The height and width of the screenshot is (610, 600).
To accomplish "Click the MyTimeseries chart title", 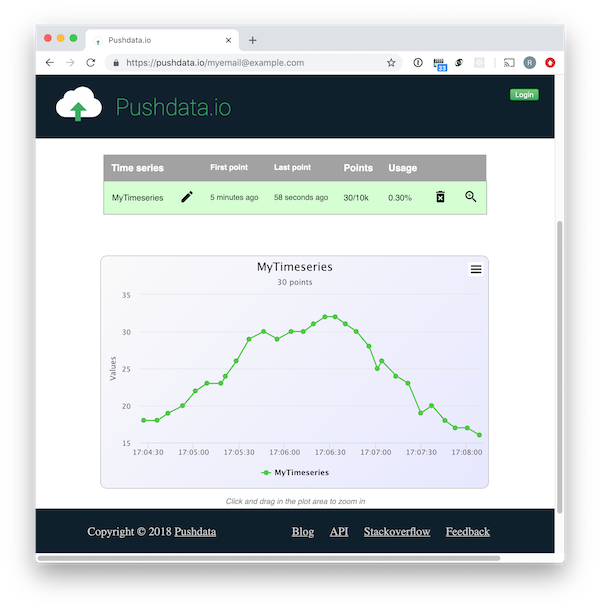I will pyautogui.click(x=295, y=267).
